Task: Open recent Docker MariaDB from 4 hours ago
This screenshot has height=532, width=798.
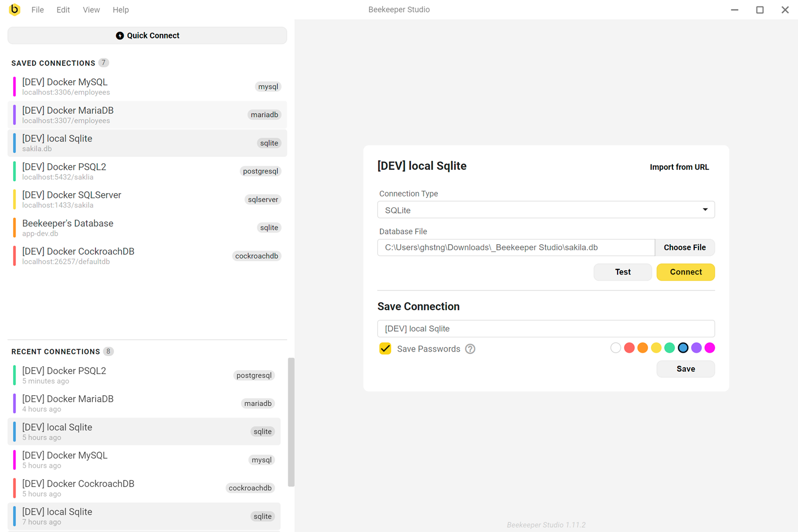Action: [144, 403]
